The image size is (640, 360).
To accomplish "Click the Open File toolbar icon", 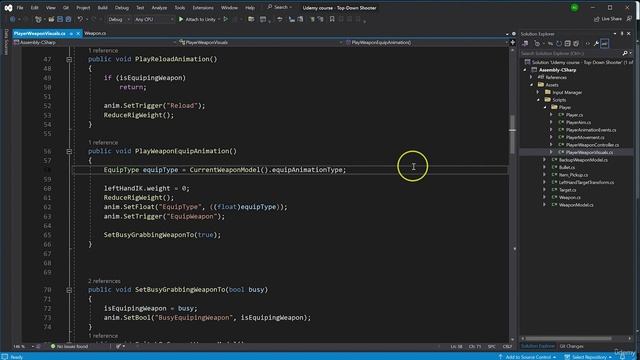I will point(51,19).
